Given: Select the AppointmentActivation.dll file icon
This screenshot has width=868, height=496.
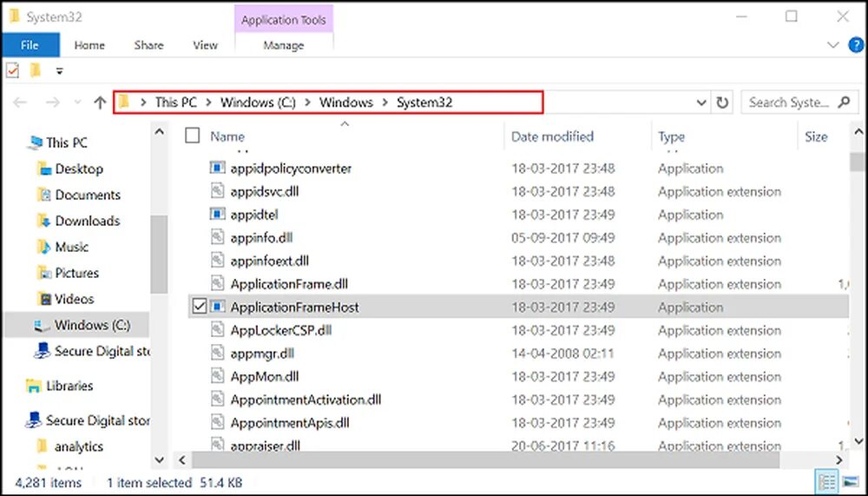Looking at the screenshot, I should (x=218, y=399).
